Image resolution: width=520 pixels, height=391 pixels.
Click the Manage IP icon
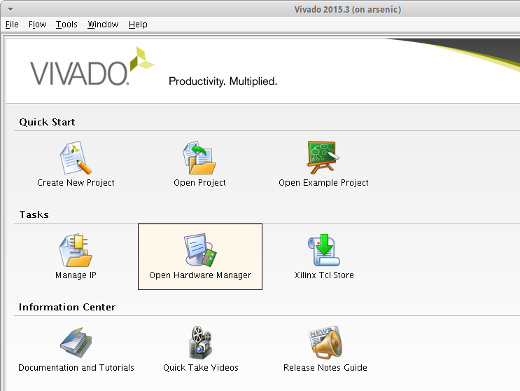(76, 250)
